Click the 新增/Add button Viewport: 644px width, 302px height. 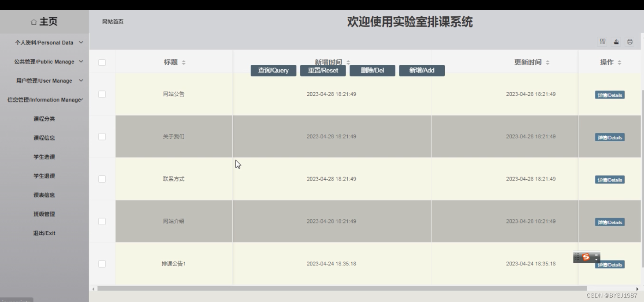tap(422, 71)
